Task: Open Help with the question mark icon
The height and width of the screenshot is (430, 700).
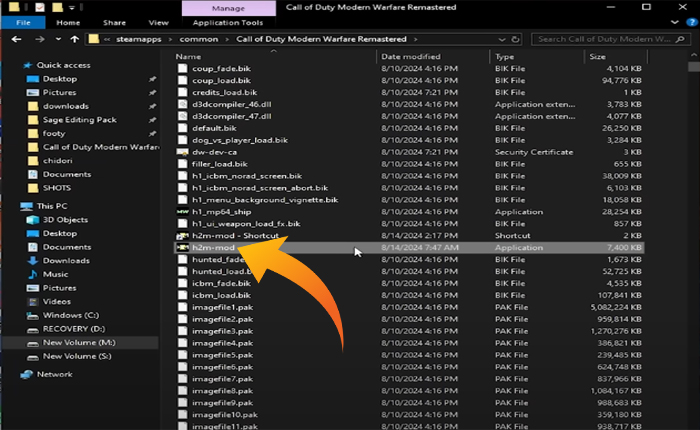Action: pos(692,22)
